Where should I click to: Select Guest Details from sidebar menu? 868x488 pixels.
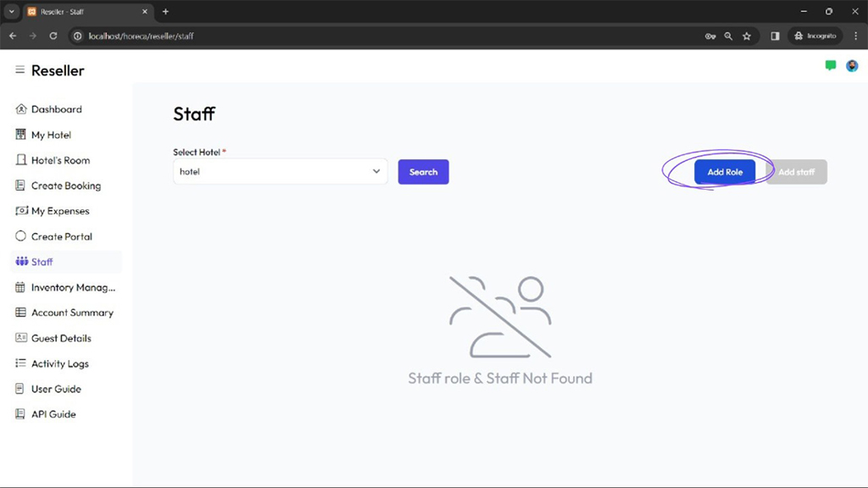[x=61, y=338]
